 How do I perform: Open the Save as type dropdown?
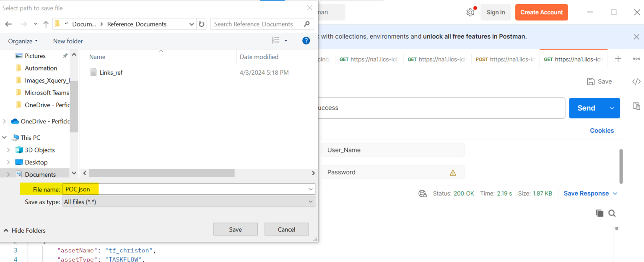(310, 202)
